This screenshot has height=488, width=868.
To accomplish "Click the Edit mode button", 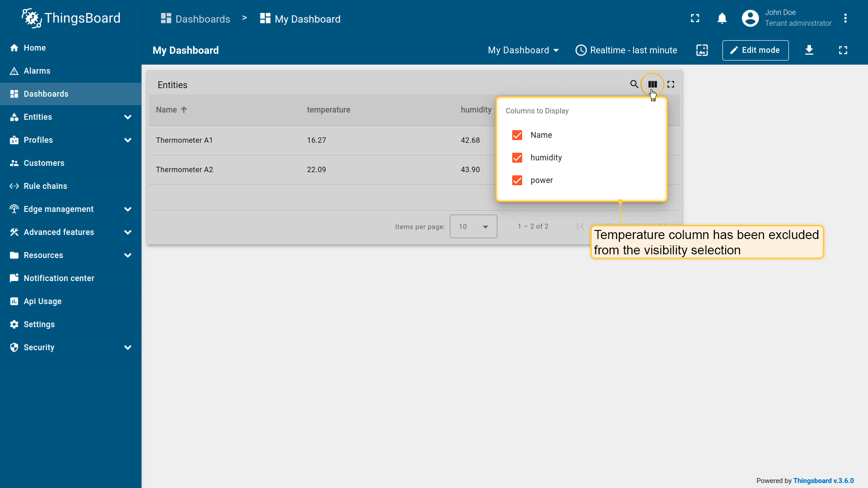I will click(x=755, y=50).
